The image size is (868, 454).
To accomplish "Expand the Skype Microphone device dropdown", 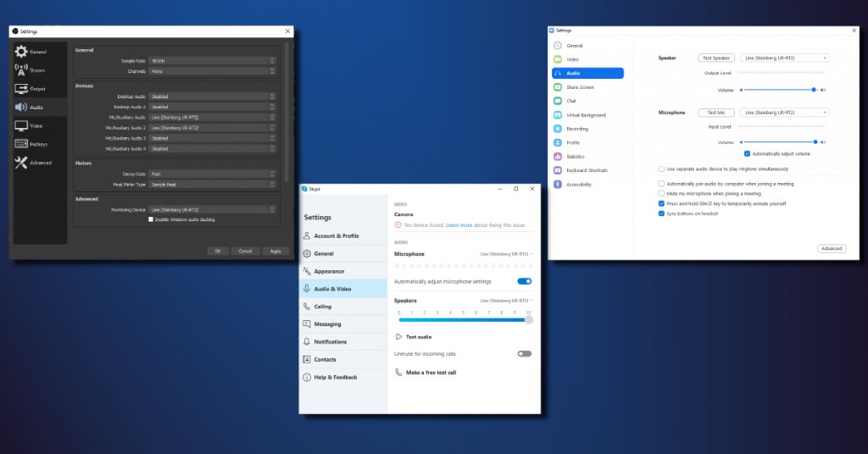I will (507, 254).
